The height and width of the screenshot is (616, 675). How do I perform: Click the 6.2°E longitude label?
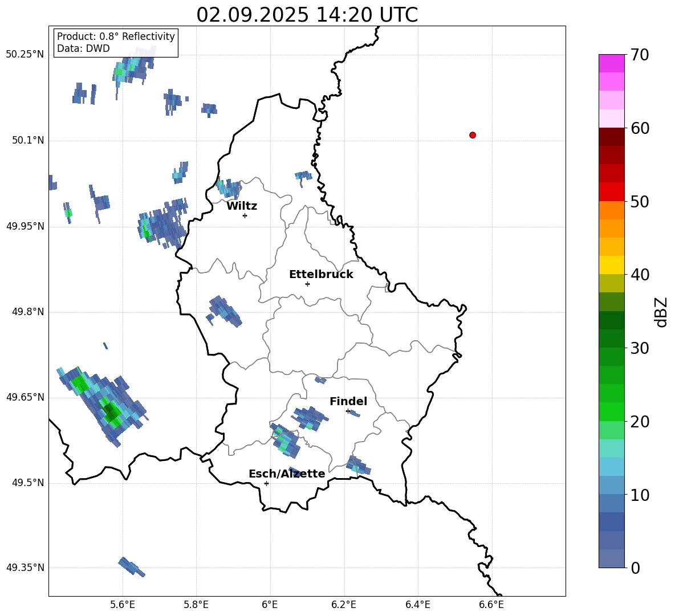[x=344, y=605]
